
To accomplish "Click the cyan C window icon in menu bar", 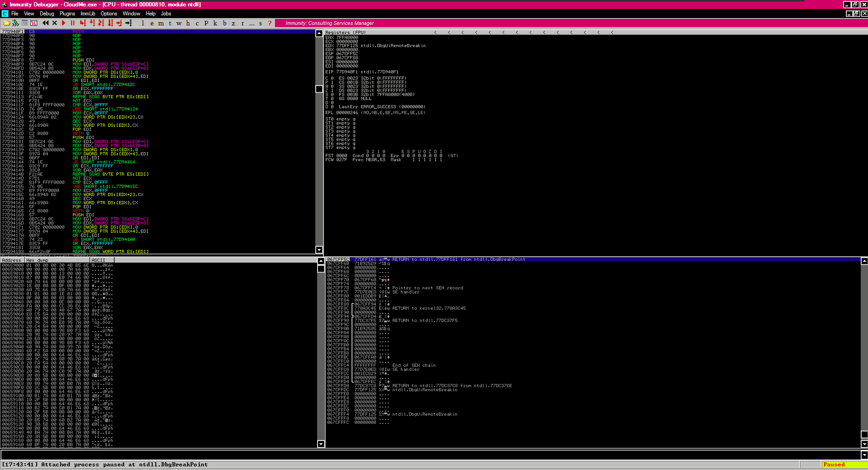I will coord(5,14).
